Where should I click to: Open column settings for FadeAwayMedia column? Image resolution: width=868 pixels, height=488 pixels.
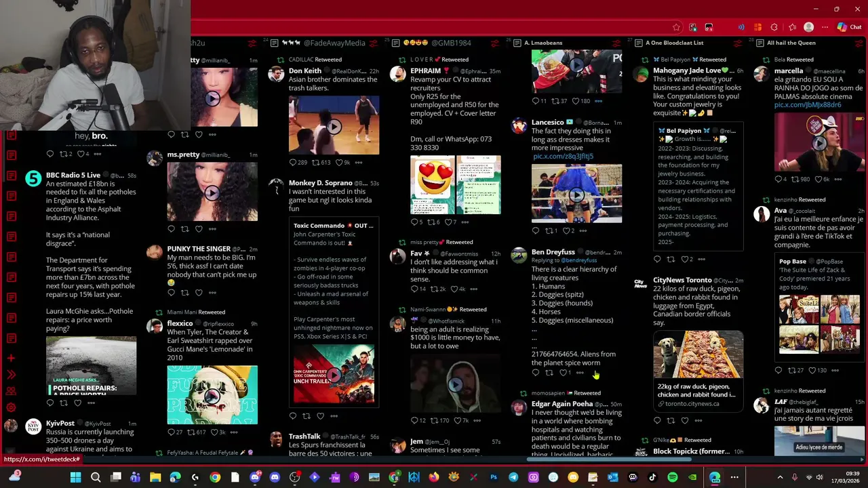373,43
